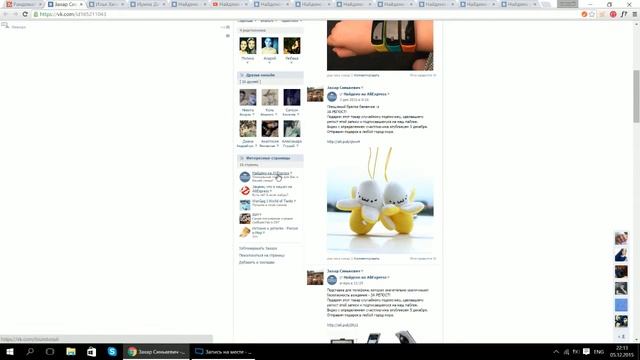Comment on the bananas post
This screenshot has width=640, height=360.
366,259
